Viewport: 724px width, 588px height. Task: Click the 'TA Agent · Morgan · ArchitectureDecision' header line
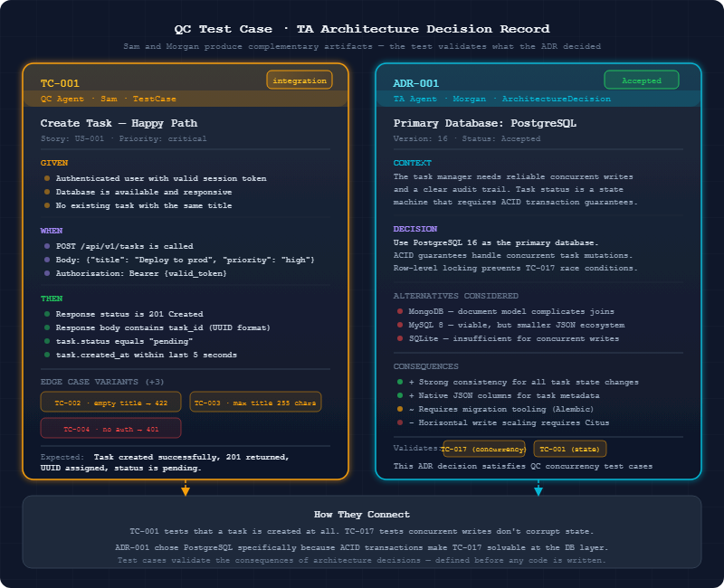502,99
